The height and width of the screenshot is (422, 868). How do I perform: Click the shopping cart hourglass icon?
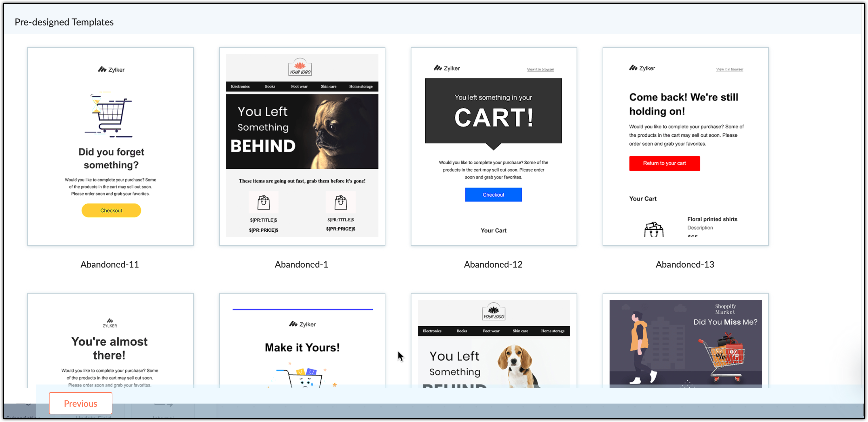pos(109,114)
